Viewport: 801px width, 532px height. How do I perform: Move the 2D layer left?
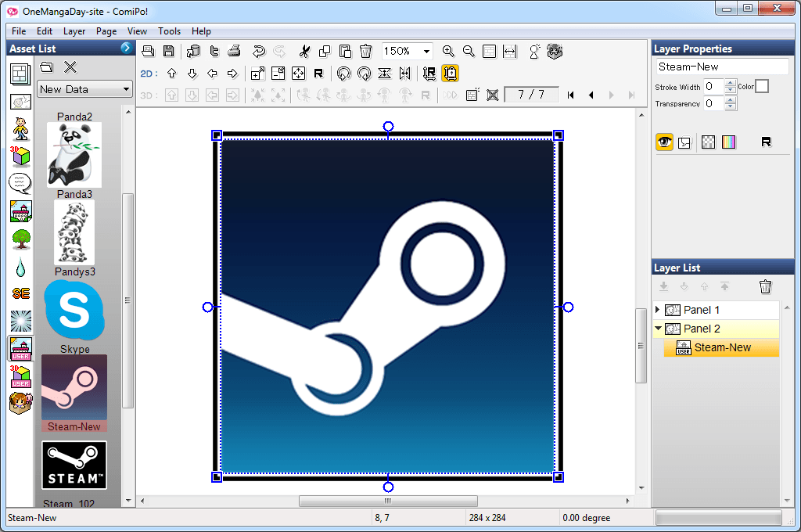point(212,74)
